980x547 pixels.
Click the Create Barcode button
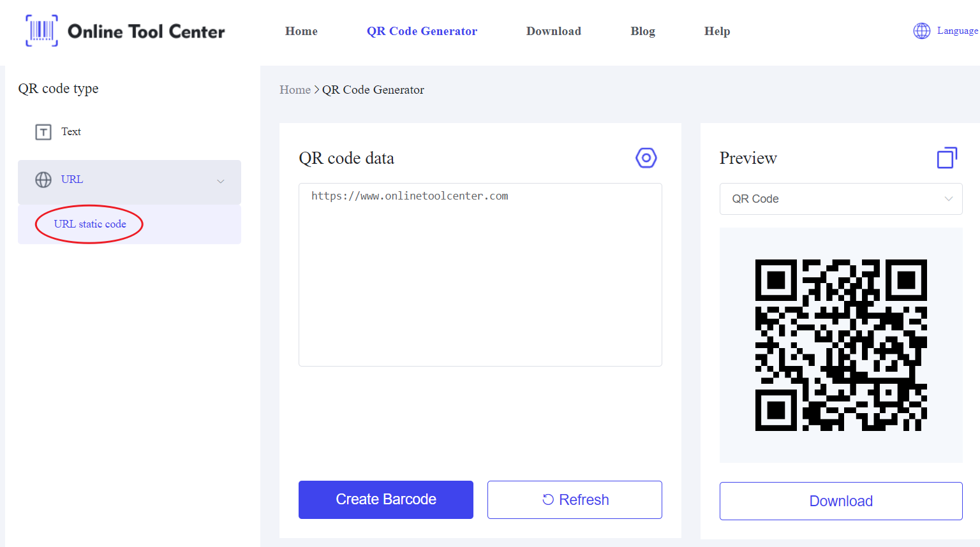(386, 500)
